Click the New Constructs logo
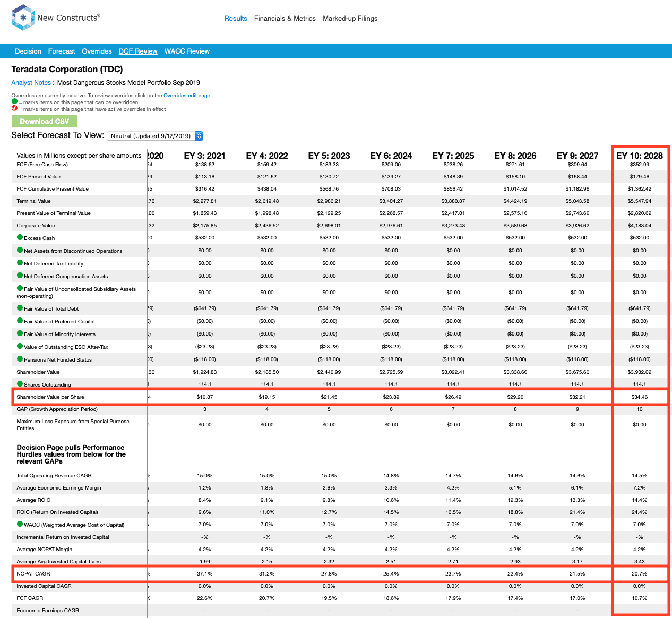The height and width of the screenshot is (618, 672). (56, 18)
